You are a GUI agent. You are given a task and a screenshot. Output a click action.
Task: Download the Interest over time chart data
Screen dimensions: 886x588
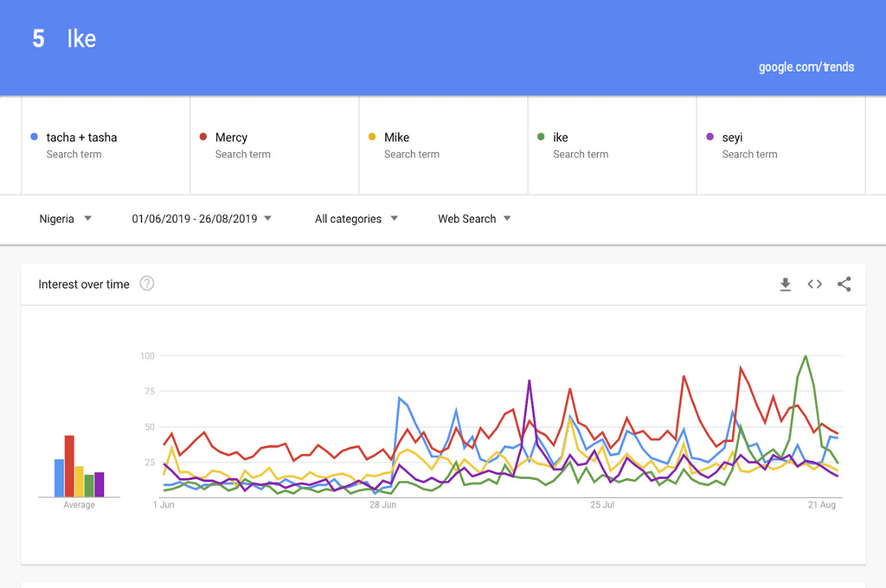[x=785, y=284]
